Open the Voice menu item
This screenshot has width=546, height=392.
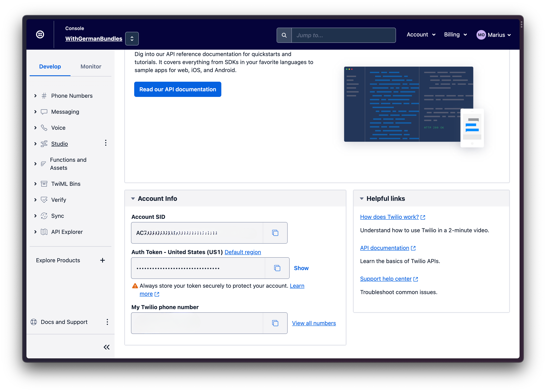point(58,128)
